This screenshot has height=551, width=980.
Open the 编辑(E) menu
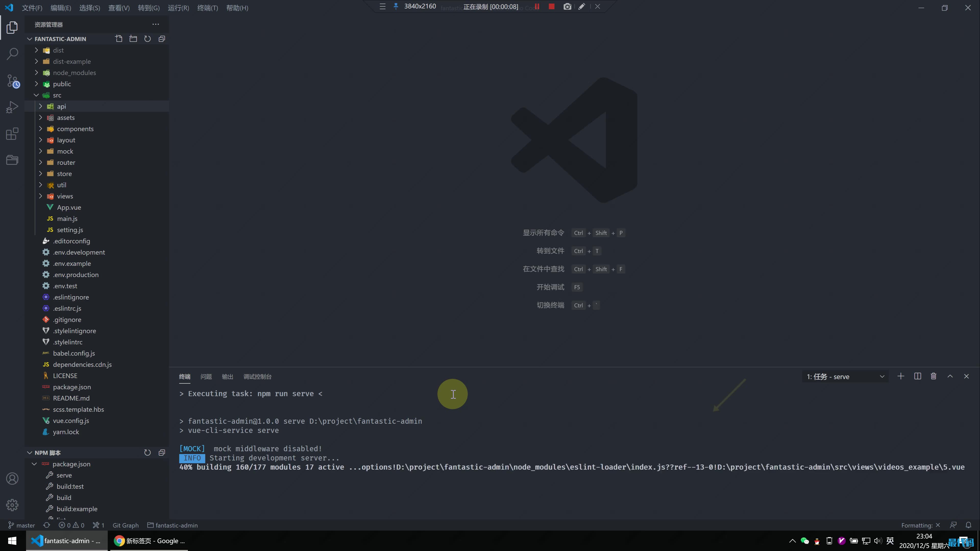61,8
